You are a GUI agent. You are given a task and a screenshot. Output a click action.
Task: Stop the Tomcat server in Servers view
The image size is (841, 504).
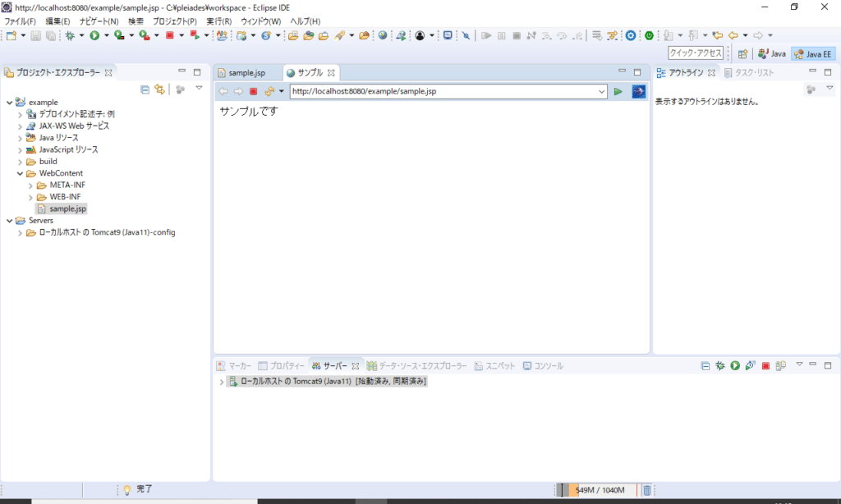point(765,365)
